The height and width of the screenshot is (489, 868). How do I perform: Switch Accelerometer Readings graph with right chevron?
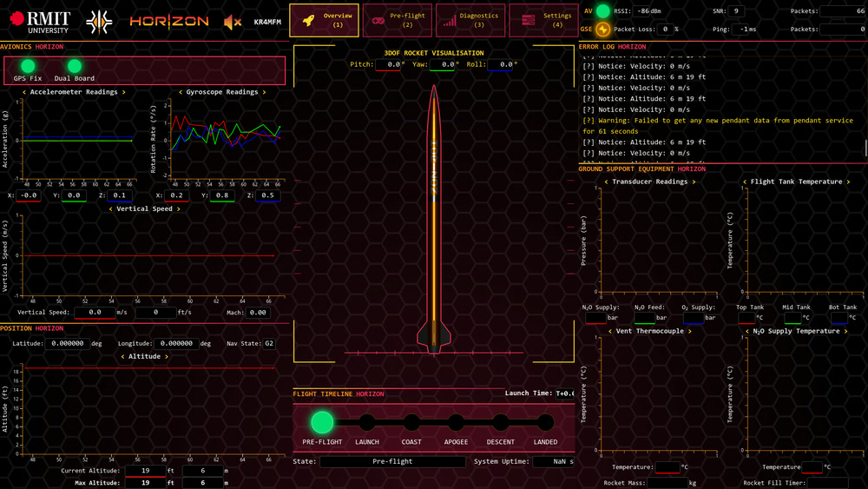tap(124, 92)
